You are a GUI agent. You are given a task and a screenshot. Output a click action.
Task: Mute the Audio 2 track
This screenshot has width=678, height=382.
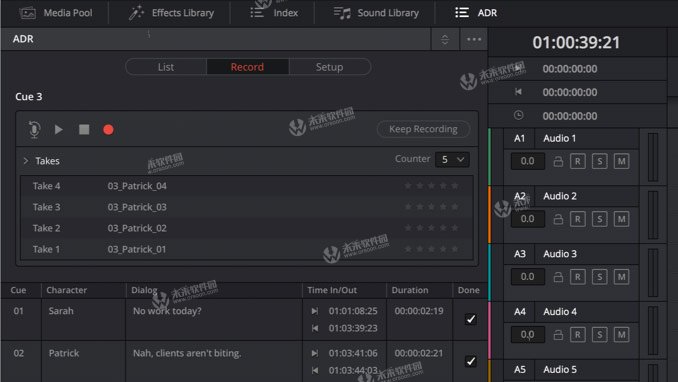[621, 219]
